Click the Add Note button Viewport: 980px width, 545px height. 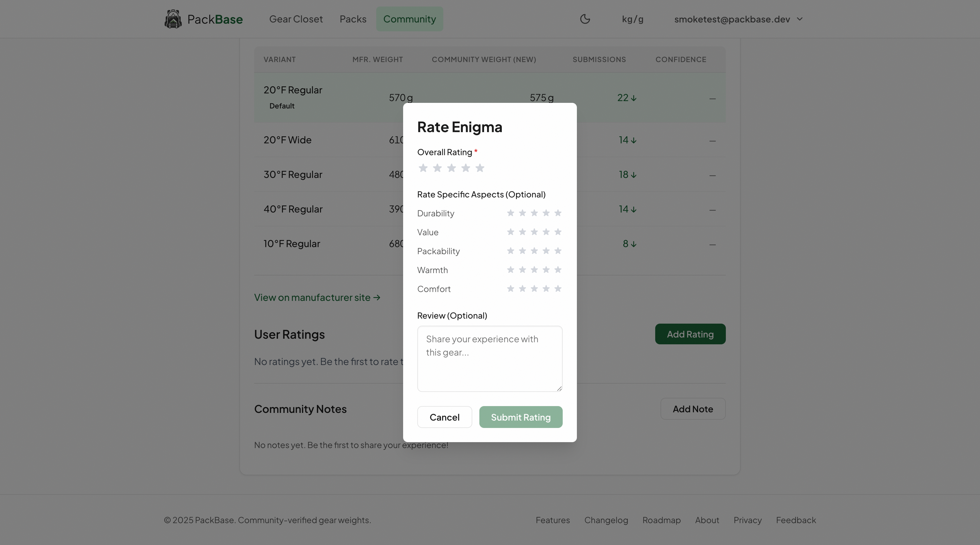693,409
